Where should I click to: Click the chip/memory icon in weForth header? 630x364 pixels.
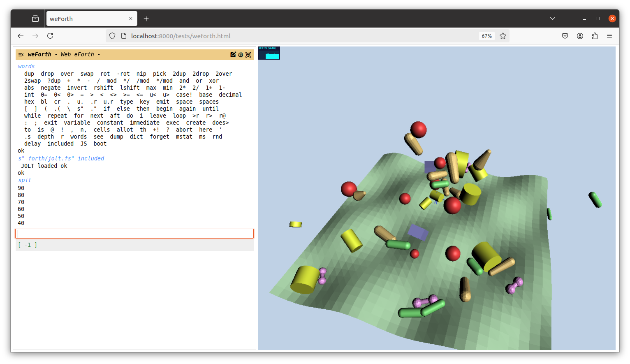click(241, 55)
